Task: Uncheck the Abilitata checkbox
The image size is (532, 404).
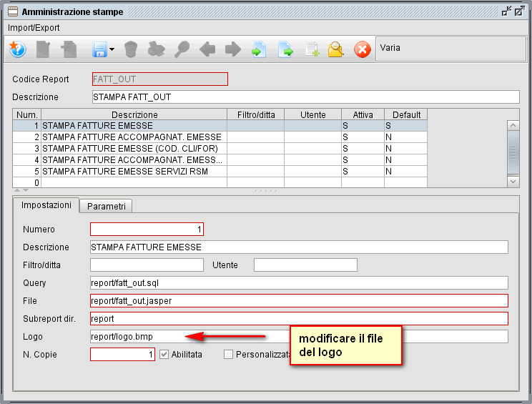Action: [164, 354]
